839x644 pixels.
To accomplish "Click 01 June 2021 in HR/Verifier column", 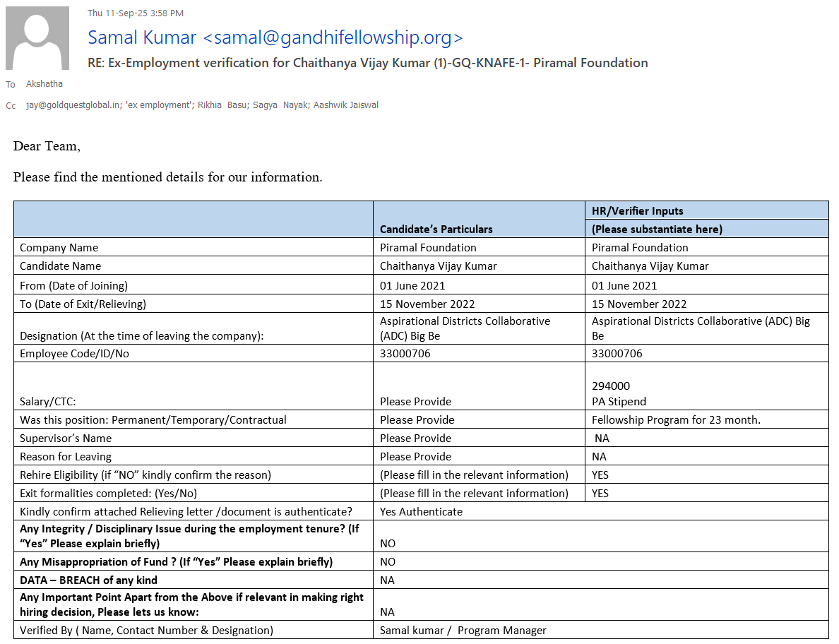I will coord(624,285).
